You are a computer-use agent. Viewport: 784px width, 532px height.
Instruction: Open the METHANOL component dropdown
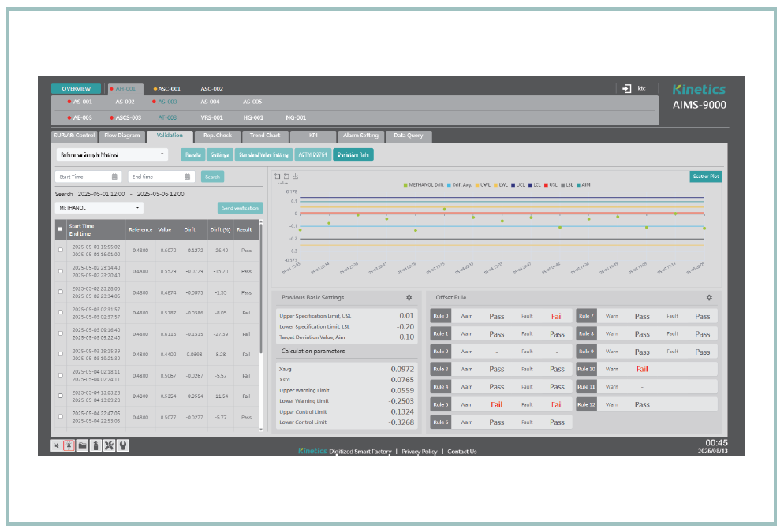[x=99, y=208]
